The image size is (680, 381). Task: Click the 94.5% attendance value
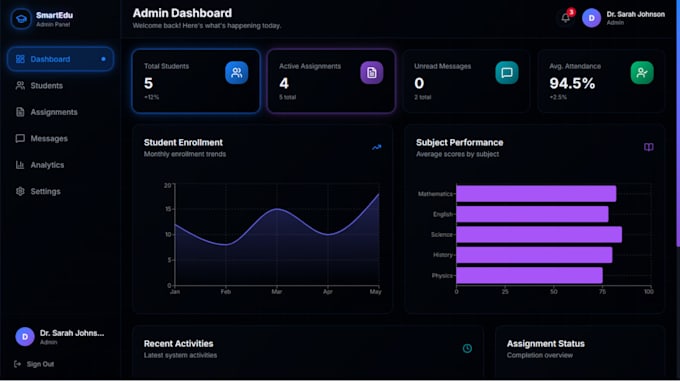pos(572,83)
